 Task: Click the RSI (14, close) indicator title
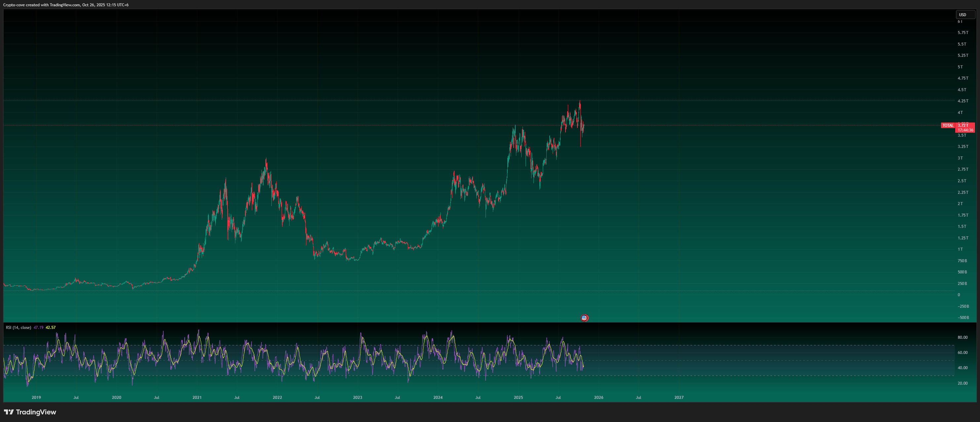(x=18, y=327)
